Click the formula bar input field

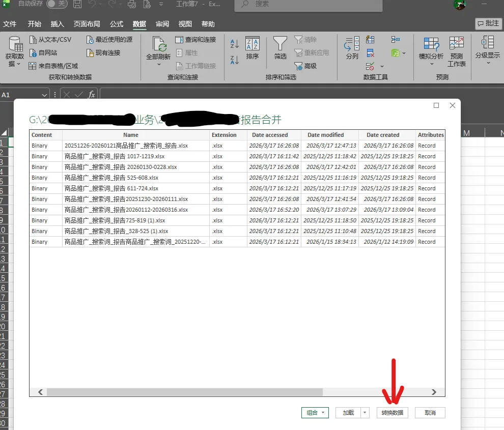tap(302, 95)
